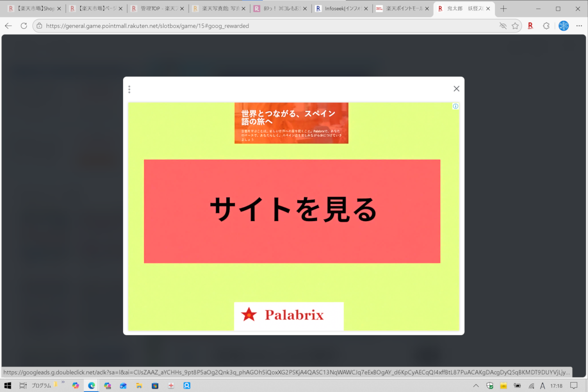Screen dimensions: 588x392
Task: Open the Spanish travel banner ad image
Action: [x=292, y=123]
